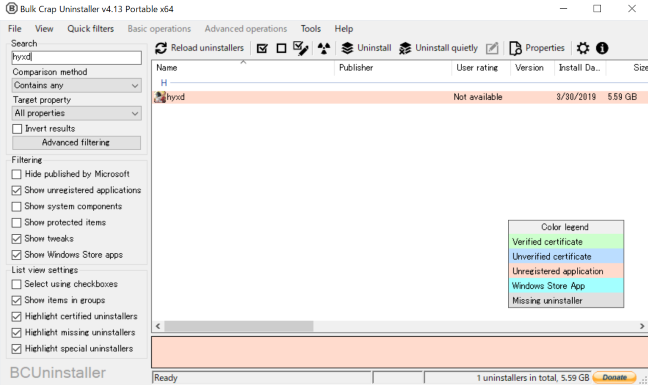Open the Tools menu
This screenshot has height=385, width=648.
tap(310, 29)
